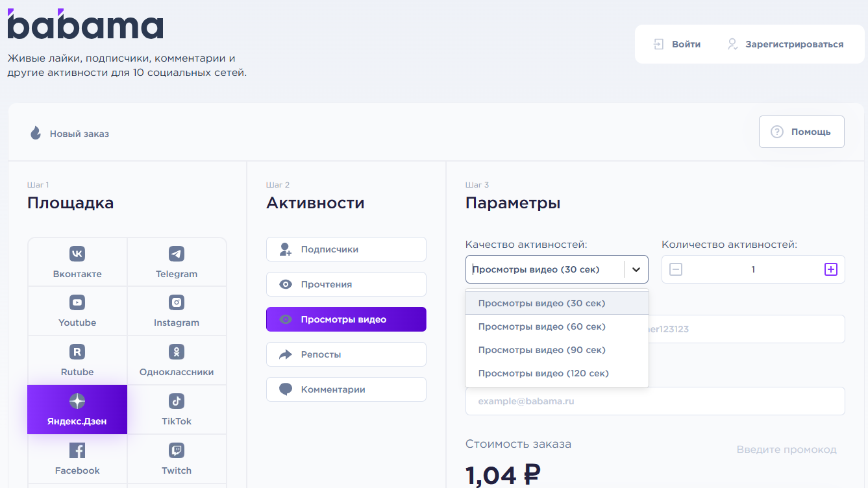Choose the Telegram platform icon
The width and height of the screenshot is (868, 488).
click(x=177, y=253)
